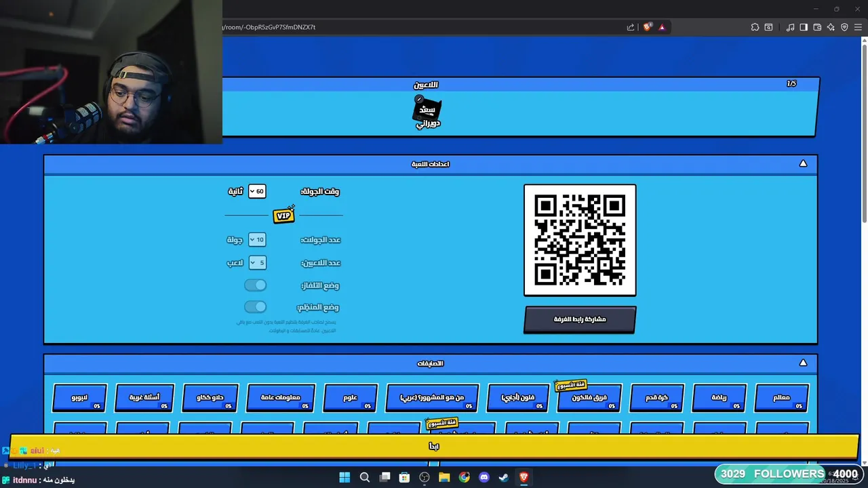868x488 pixels.
Task: Toggle the وضع التلفاز switch
Action: (x=256, y=285)
